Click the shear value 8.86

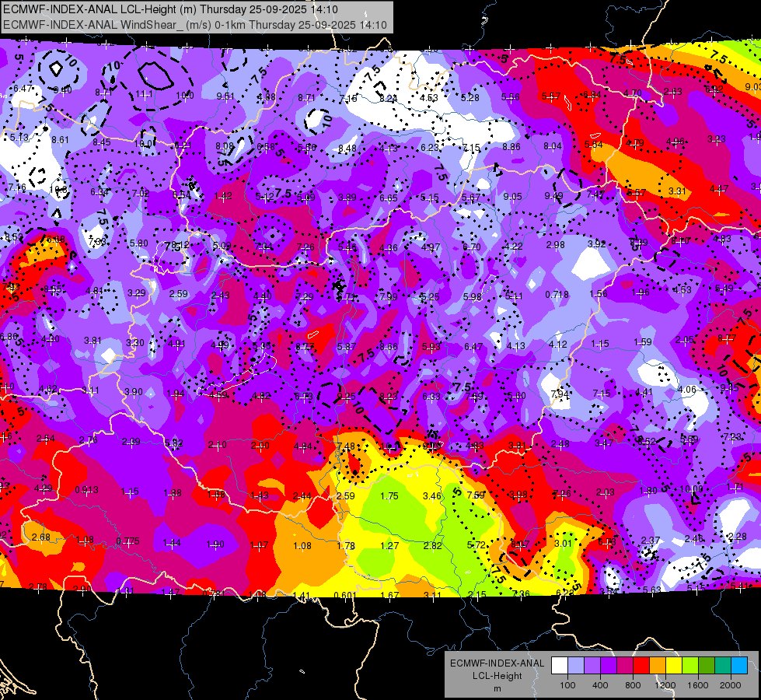pyautogui.click(x=511, y=146)
